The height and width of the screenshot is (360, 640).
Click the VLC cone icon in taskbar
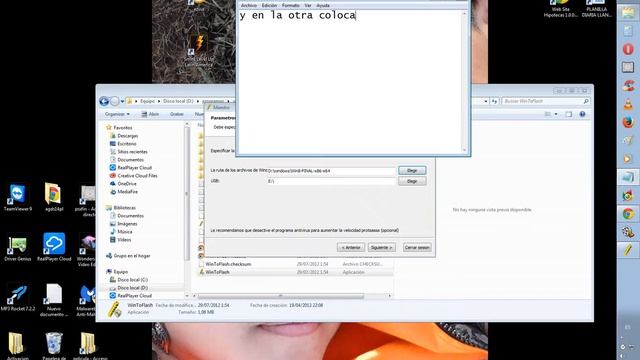coord(628,104)
